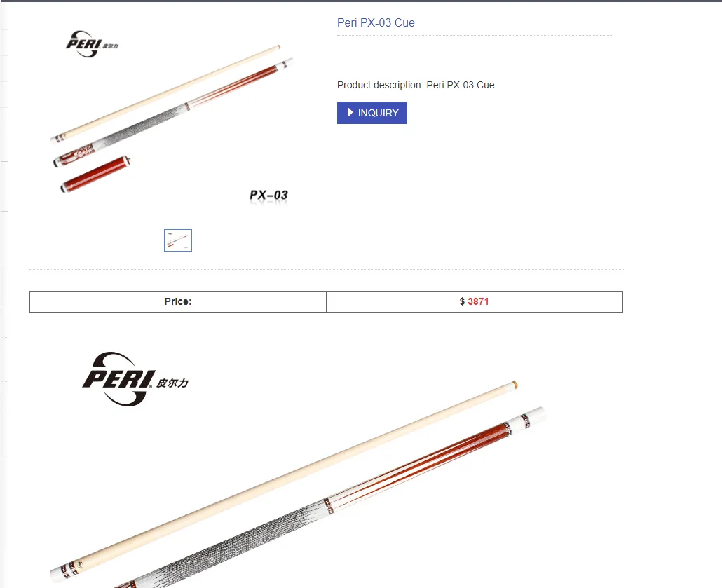The image size is (722, 588).
Task: Click the Price label cell
Action: (178, 301)
